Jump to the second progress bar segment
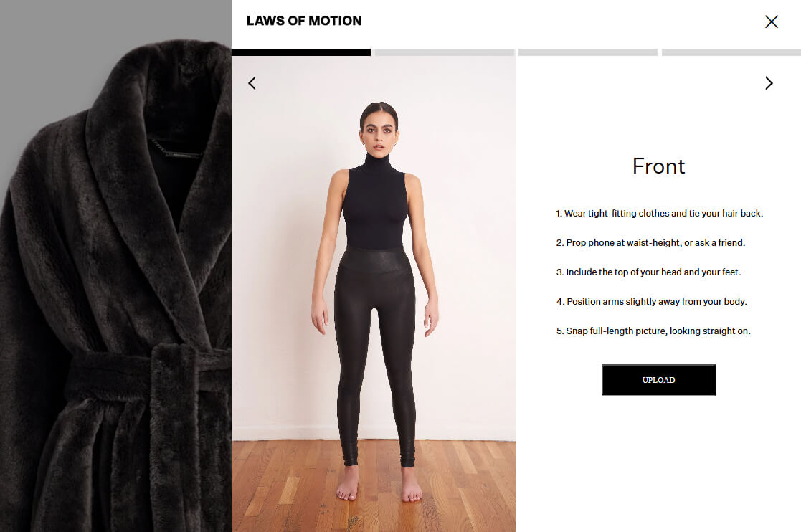The image size is (801, 532). point(445,52)
